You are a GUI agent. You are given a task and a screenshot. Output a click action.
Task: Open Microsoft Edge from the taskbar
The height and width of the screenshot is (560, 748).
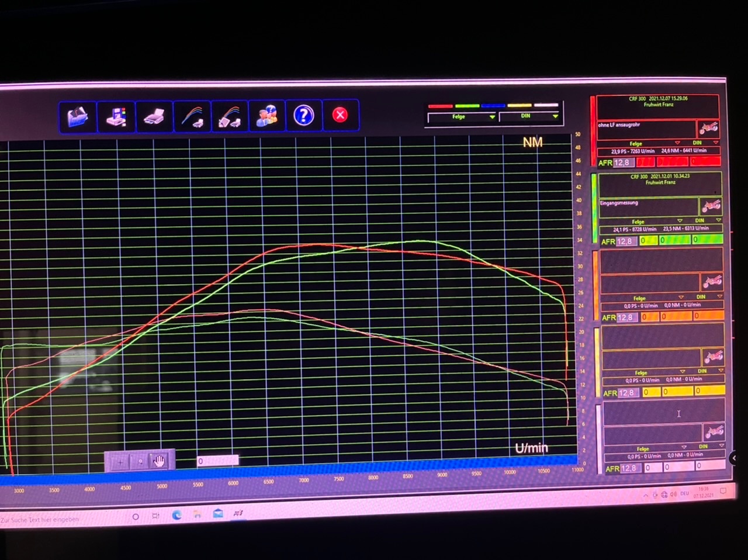(176, 515)
